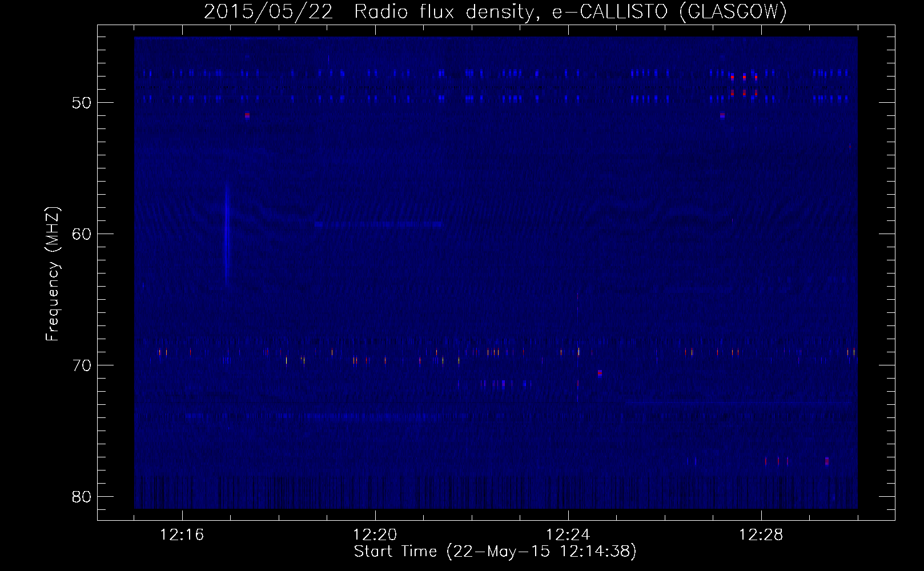Click the vertical burst streak near 60 MHz
Screen dimensions: 924x571
pos(227,234)
